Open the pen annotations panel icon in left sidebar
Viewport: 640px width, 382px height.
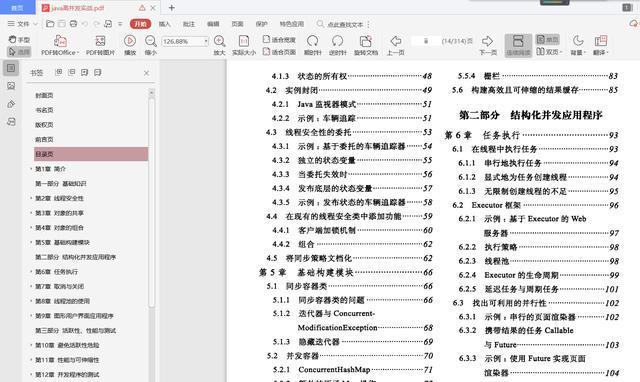[11, 104]
